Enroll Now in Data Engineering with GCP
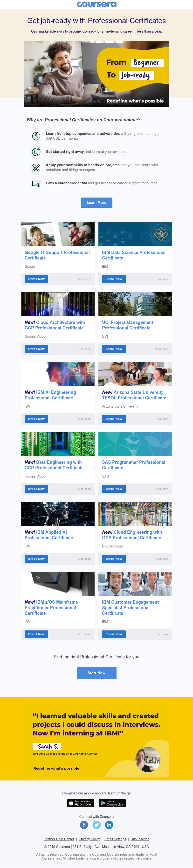The image size is (193, 868). (36, 489)
